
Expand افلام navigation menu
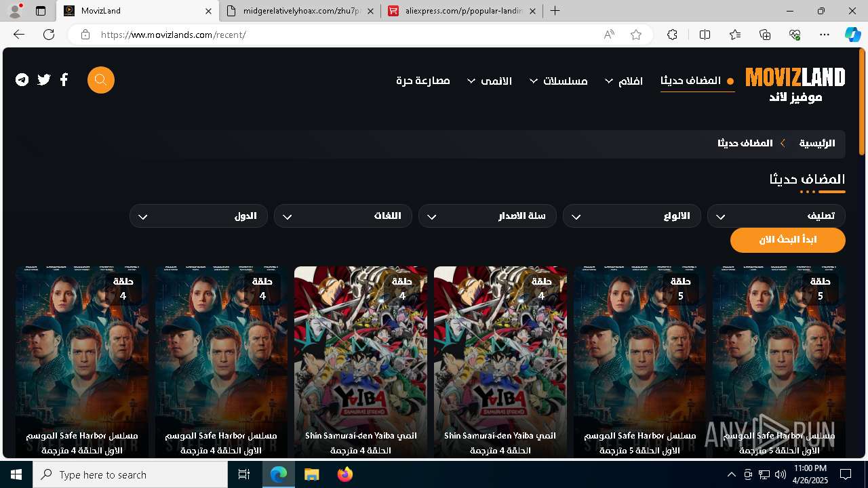pos(625,81)
